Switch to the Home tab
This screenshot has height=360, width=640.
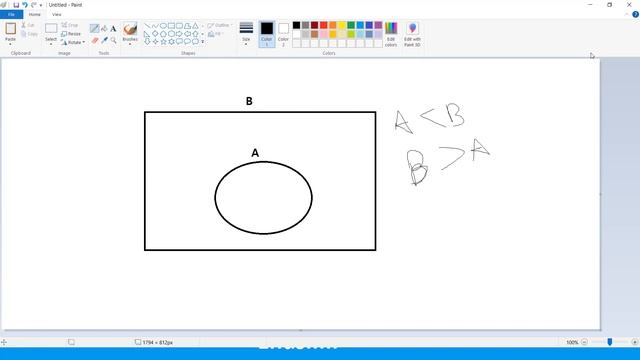point(35,14)
